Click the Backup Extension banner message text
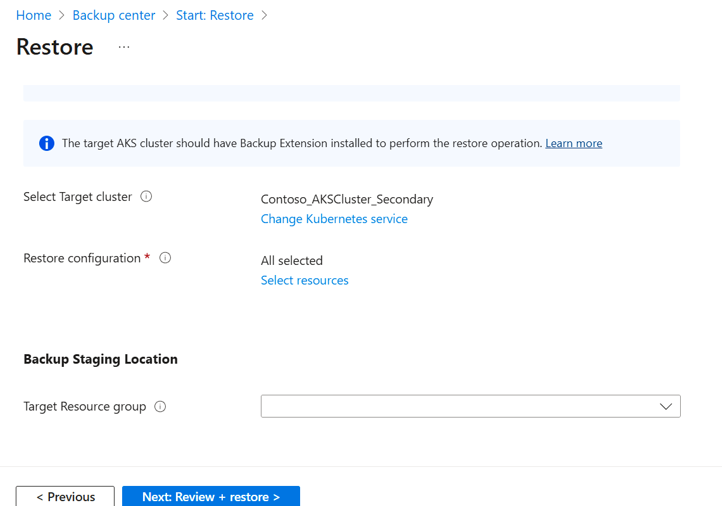 click(x=301, y=143)
